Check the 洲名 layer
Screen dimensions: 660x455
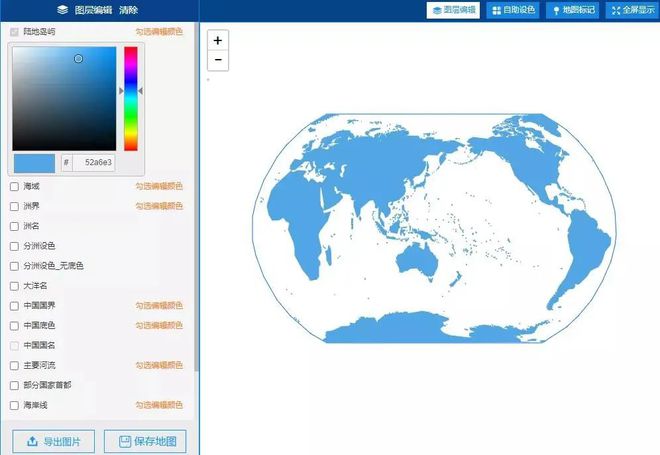(14, 226)
